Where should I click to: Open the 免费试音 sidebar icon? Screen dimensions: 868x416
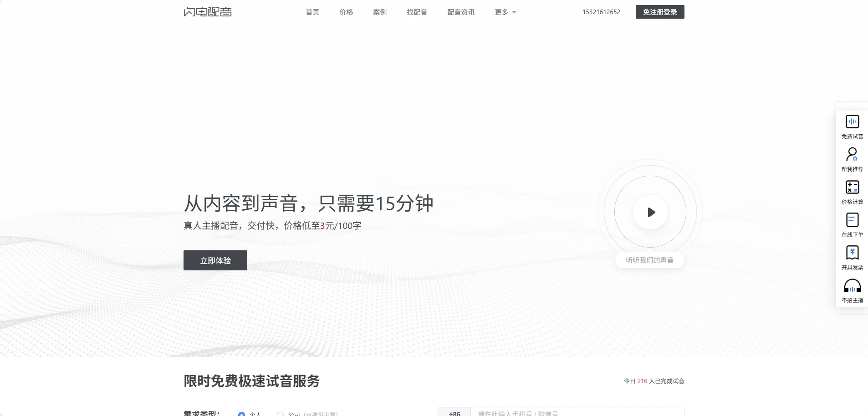coord(852,122)
